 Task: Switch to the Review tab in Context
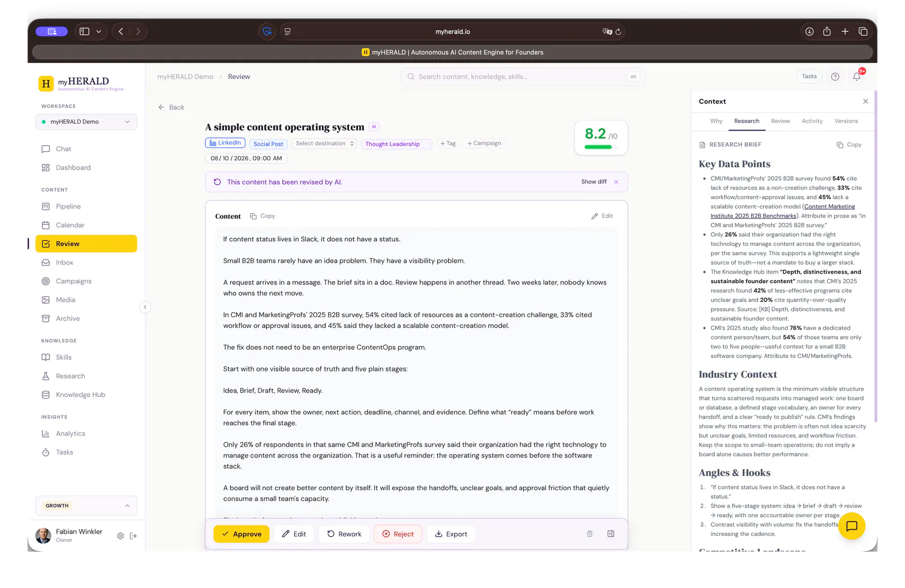(x=781, y=121)
